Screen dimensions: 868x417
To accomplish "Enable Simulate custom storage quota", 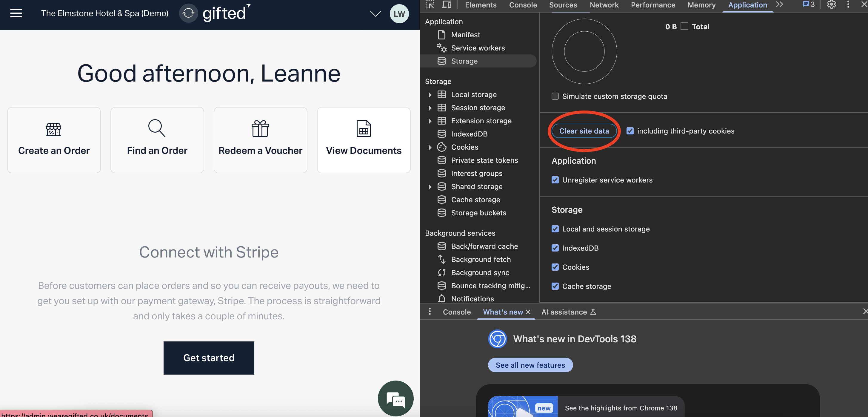I will click(x=555, y=96).
